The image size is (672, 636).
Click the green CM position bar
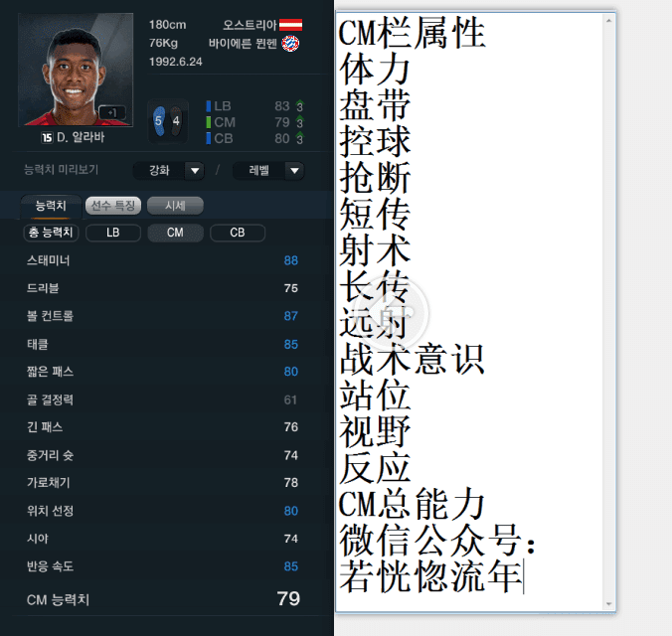click(209, 122)
